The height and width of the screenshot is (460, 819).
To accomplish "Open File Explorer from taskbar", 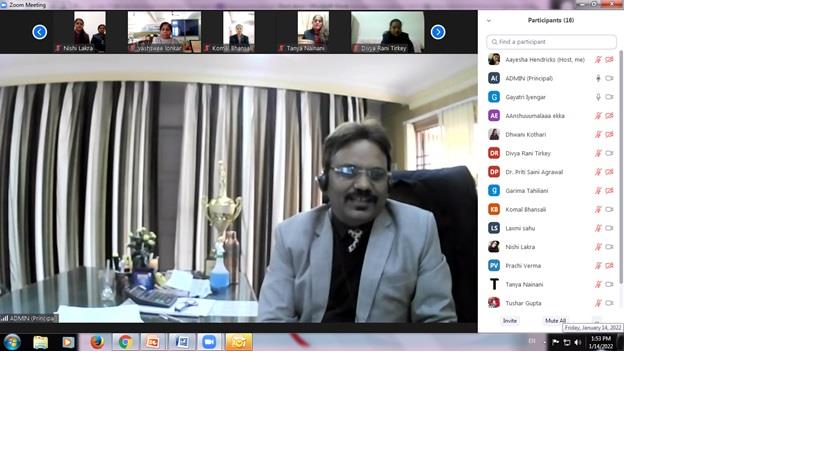I will (40, 342).
